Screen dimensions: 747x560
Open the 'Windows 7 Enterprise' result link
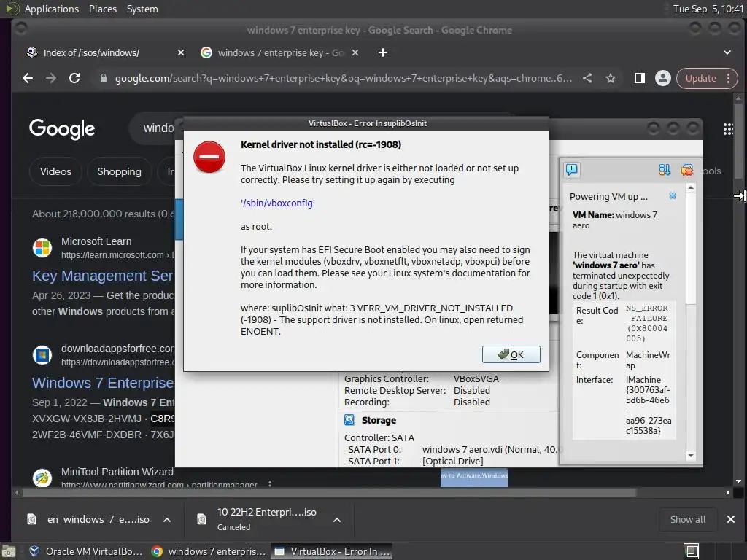pos(103,383)
